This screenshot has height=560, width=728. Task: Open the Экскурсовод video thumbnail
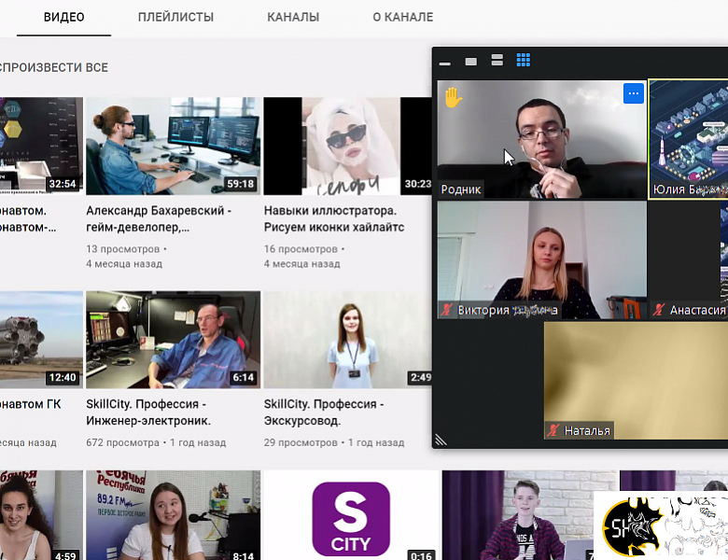pos(347,340)
